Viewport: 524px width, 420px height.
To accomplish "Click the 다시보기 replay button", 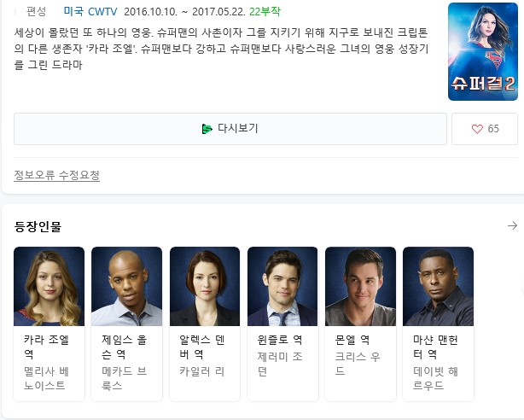I will click(230, 129).
